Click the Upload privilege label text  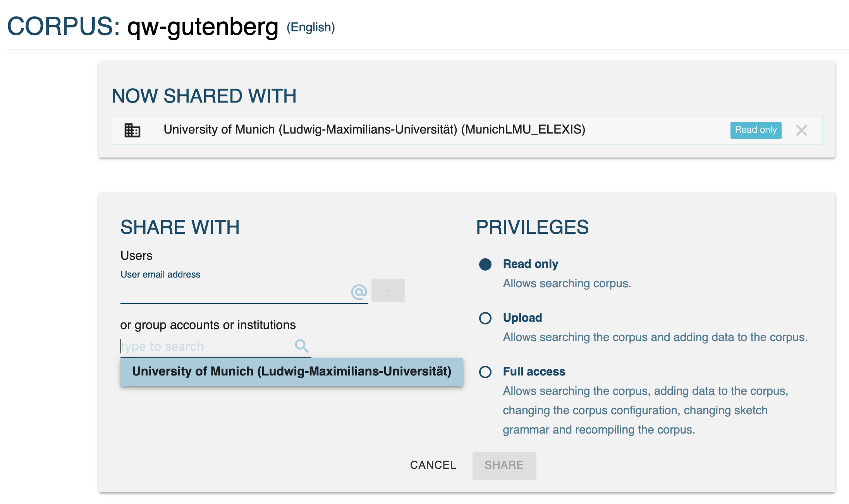522,318
